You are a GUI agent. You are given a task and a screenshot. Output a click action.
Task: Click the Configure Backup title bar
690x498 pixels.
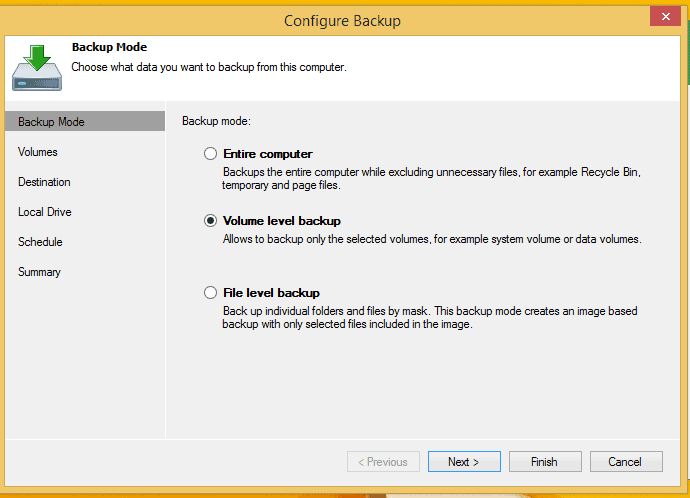342,21
